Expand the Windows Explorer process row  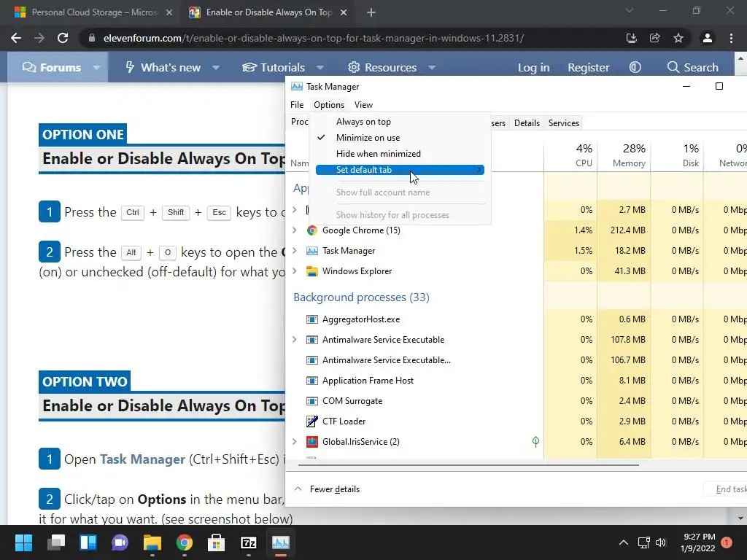[295, 271]
